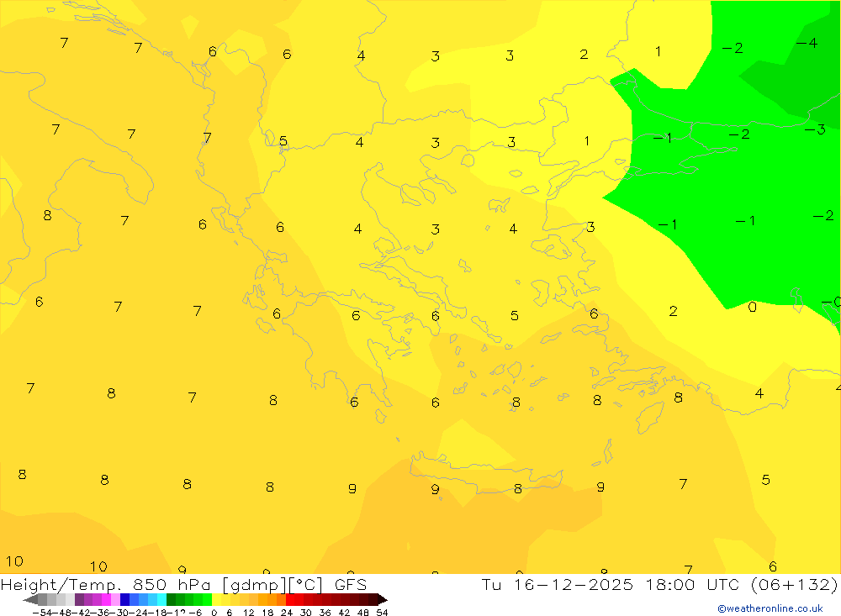Viewport: 841px width, 616px height.
Task: Click the legend label '−30'
Action: point(119,613)
